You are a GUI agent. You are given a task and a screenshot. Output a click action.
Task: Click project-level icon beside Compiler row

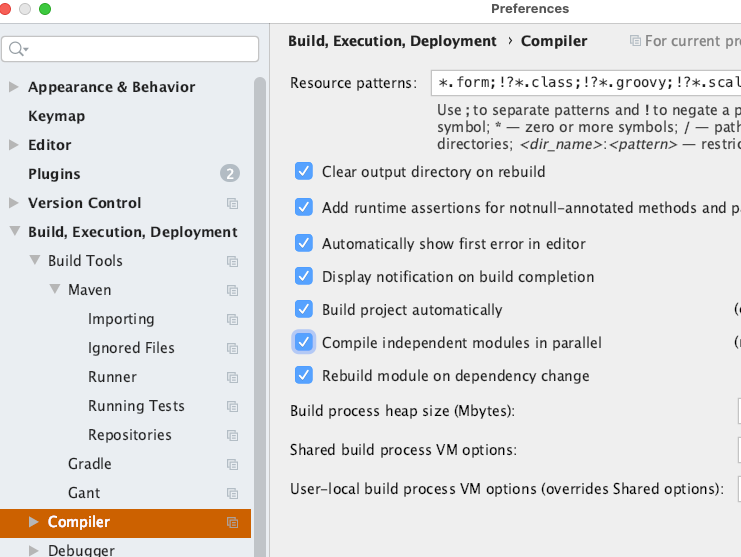point(232,523)
